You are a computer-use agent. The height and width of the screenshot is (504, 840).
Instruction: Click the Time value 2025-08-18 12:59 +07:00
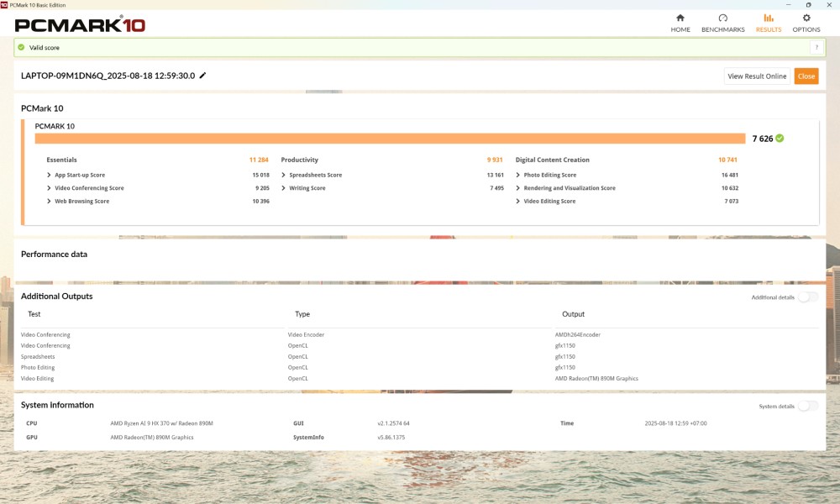pos(675,423)
